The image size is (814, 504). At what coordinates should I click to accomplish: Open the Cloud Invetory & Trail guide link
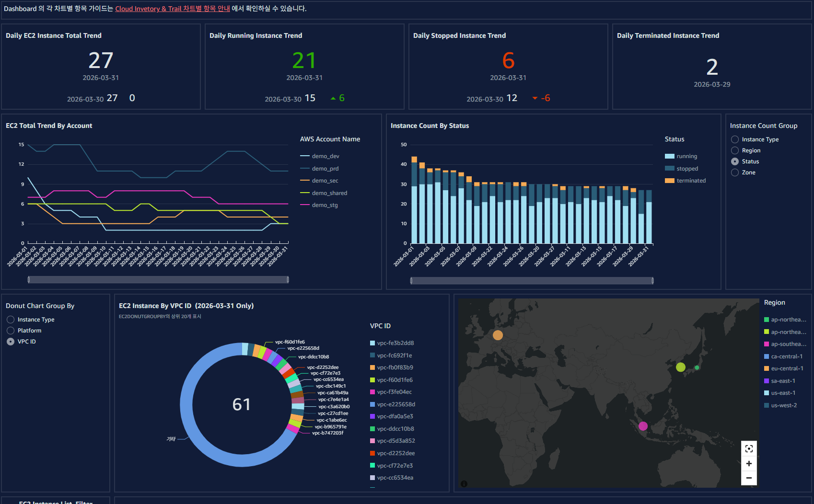pos(173,9)
